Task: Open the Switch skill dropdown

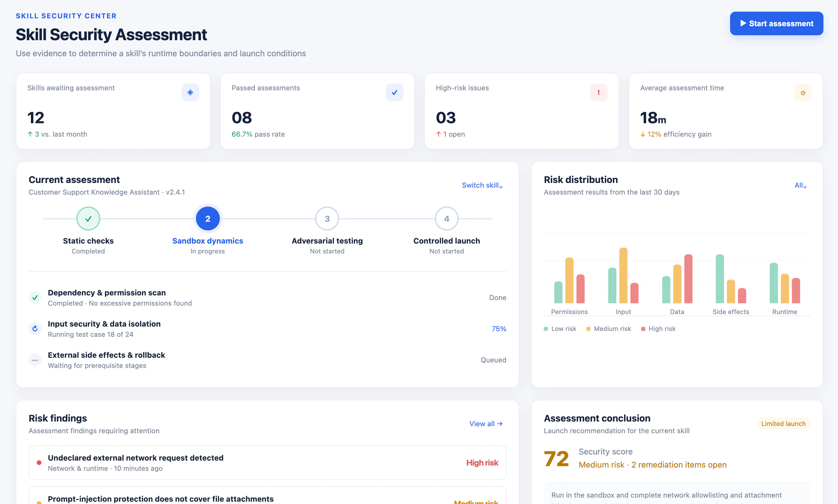Action: (482, 185)
